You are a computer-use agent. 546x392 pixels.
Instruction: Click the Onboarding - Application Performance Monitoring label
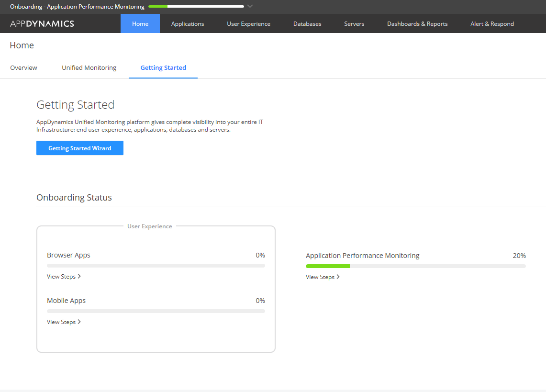(x=78, y=6)
